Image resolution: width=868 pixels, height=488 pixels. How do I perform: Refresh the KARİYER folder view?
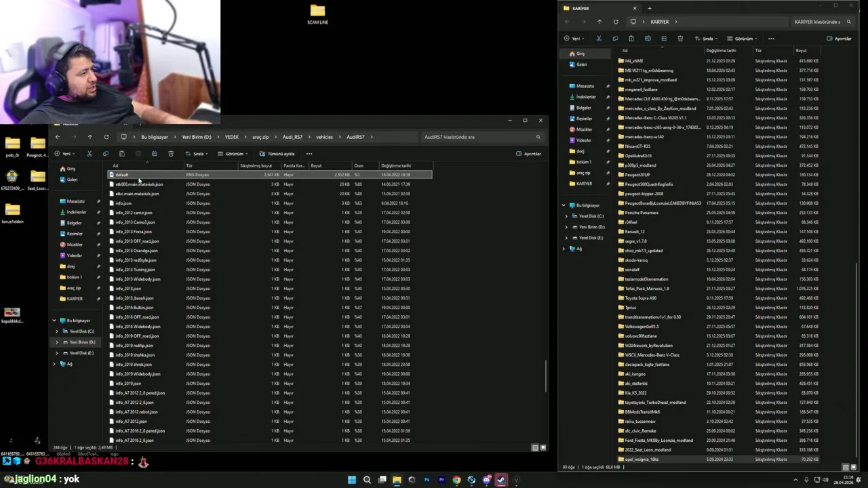coord(616,22)
